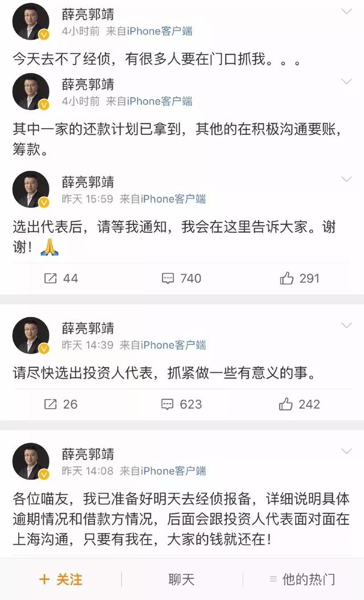364x600 pixels.
Task: Like the post with 291 likes
Action: (x=287, y=278)
